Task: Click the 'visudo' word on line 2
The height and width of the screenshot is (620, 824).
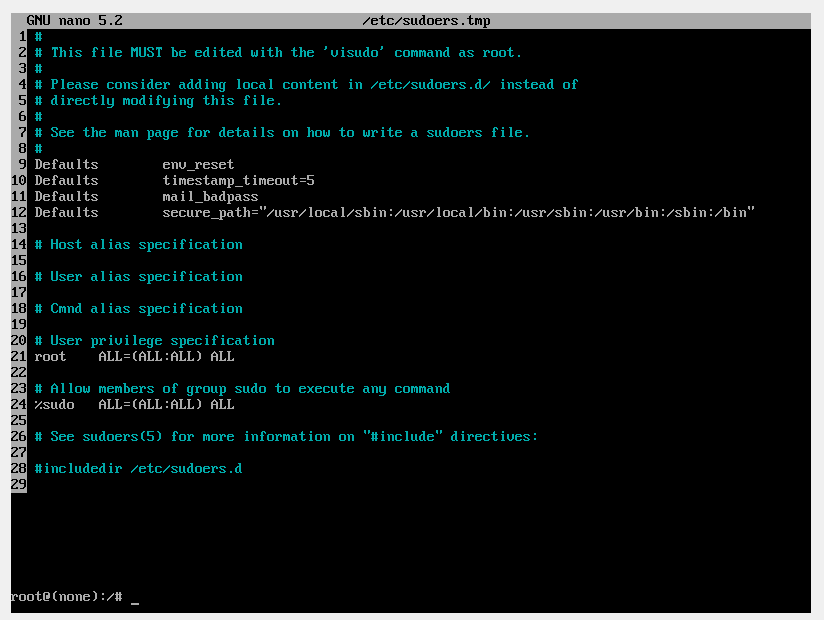Action: point(354,53)
